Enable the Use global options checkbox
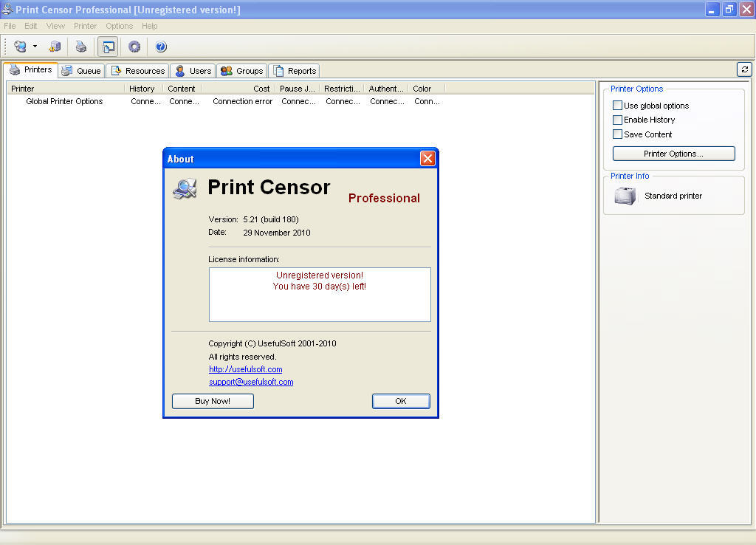 click(x=617, y=105)
